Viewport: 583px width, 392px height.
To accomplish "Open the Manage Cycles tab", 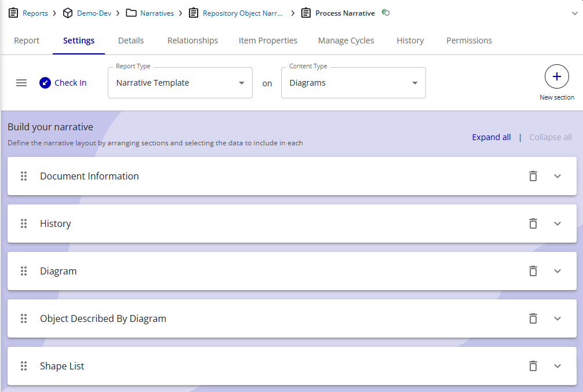I will tap(346, 41).
